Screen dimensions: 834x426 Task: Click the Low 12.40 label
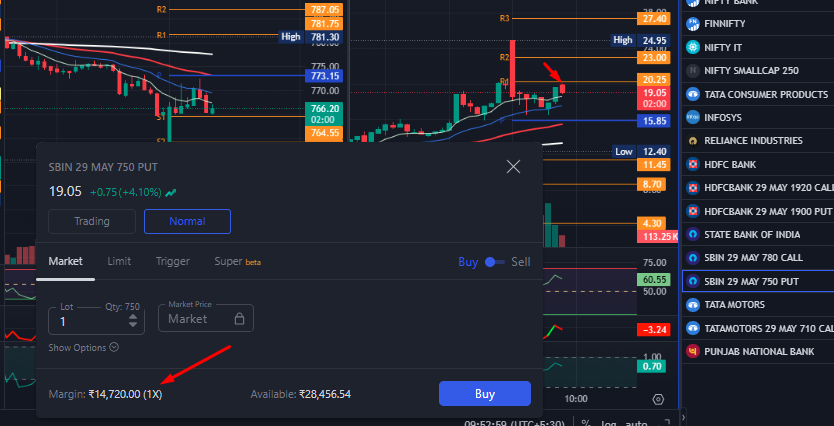641,152
